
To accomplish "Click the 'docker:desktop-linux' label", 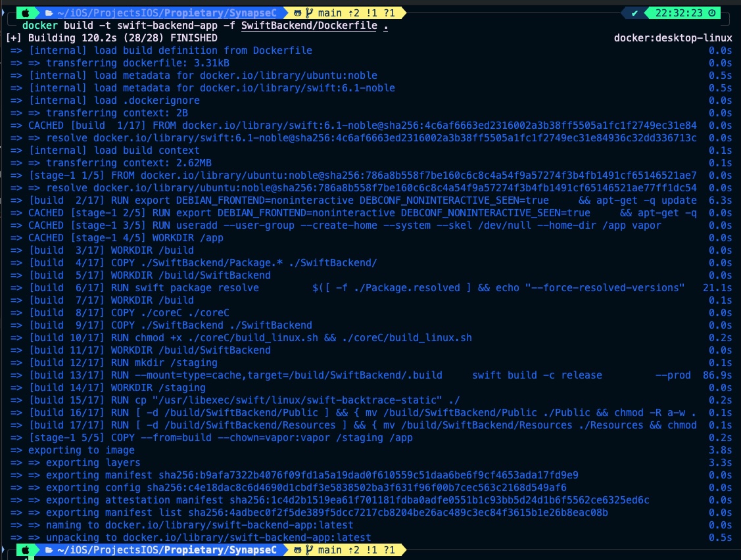I will 673,38.
